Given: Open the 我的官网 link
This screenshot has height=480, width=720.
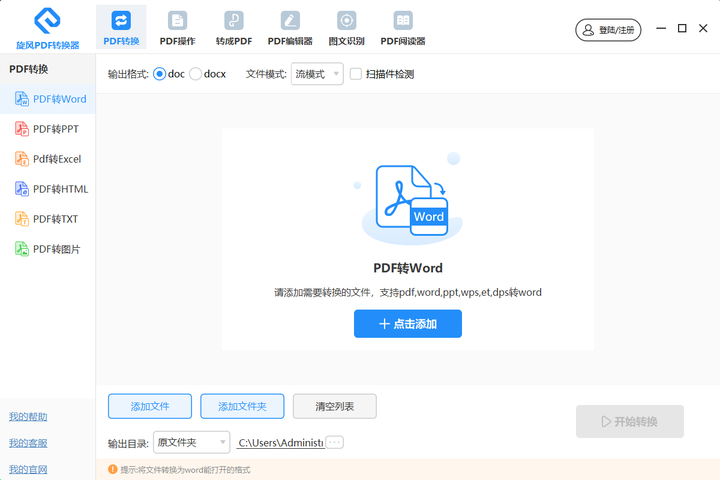Looking at the screenshot, I should coord(28,469).
